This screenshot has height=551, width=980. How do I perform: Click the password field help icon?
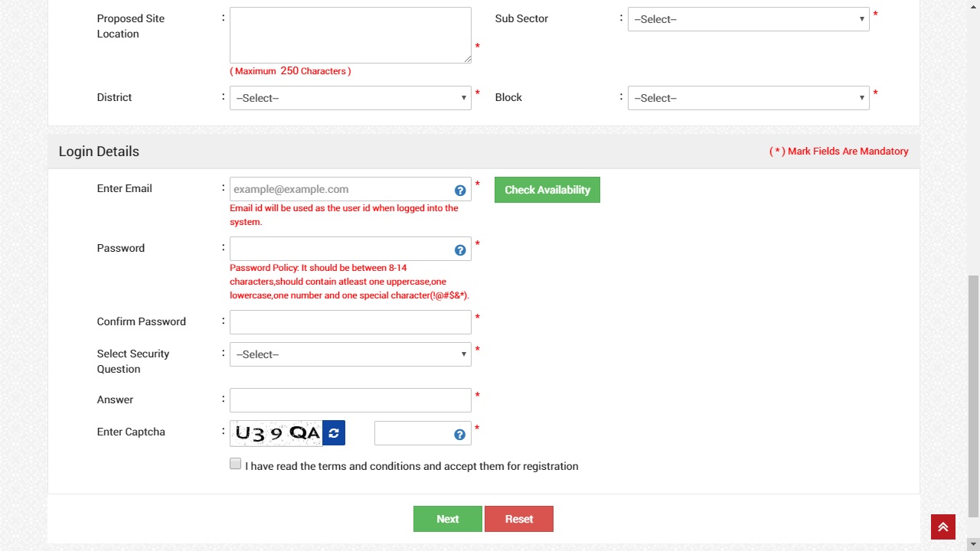pos(460,250)
